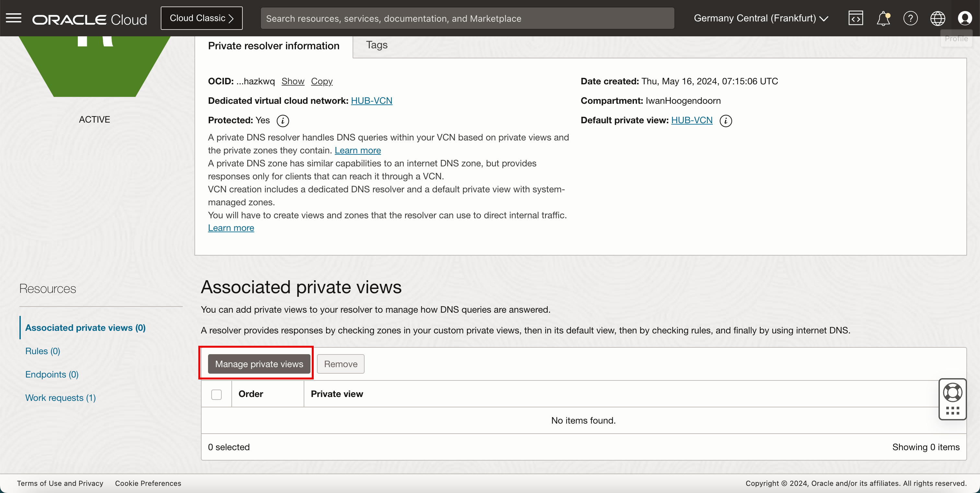Open Work requests (1) resource link
980x493 pixels.
pyautogui.click(x=61, y=398)
